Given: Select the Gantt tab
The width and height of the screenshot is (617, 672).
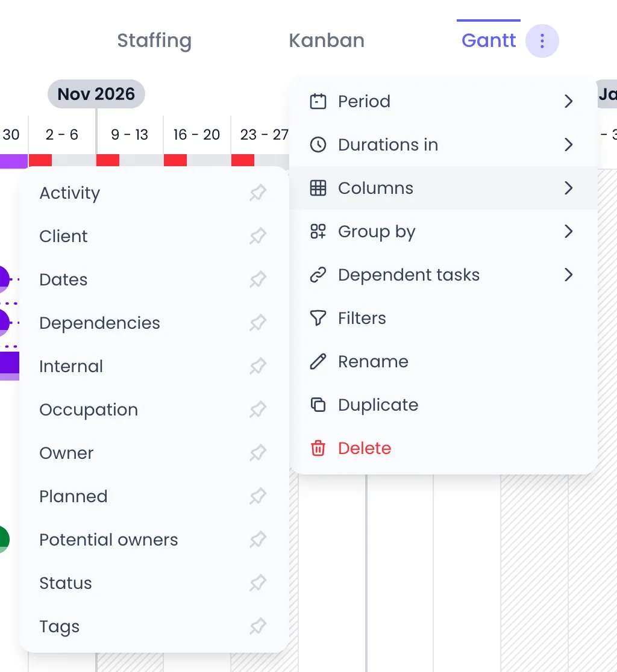Looking at the screenshot, I should (x=489, y=41).
